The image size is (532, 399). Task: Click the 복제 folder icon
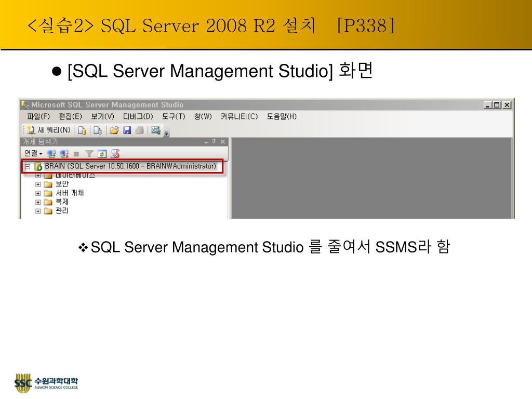[x=48, y=202]
